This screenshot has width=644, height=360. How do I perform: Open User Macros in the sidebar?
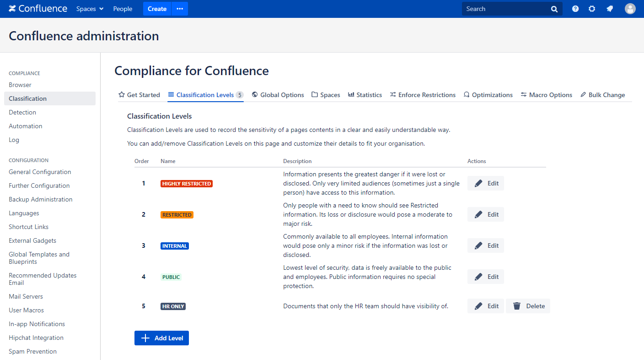27,310
